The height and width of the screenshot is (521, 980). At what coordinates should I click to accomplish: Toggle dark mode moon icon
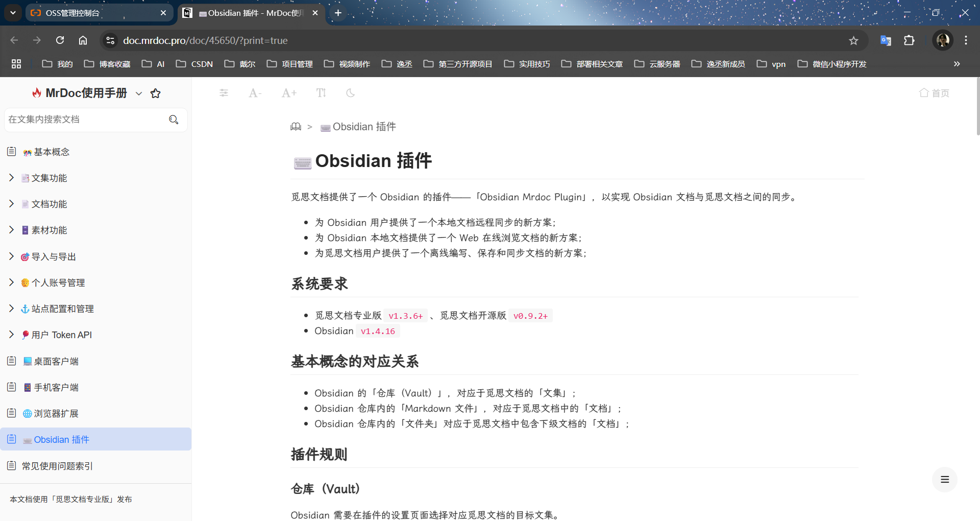pyautogui.click(x=350, y=93)
